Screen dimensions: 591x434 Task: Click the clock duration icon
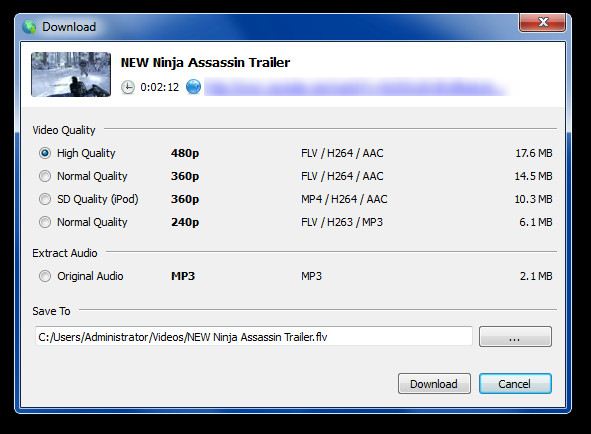click(x=128, y=87)
